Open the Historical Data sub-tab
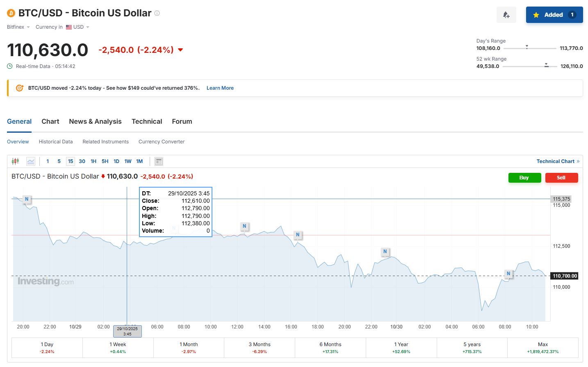The image size is (588, 367). (x=56, y=142)
